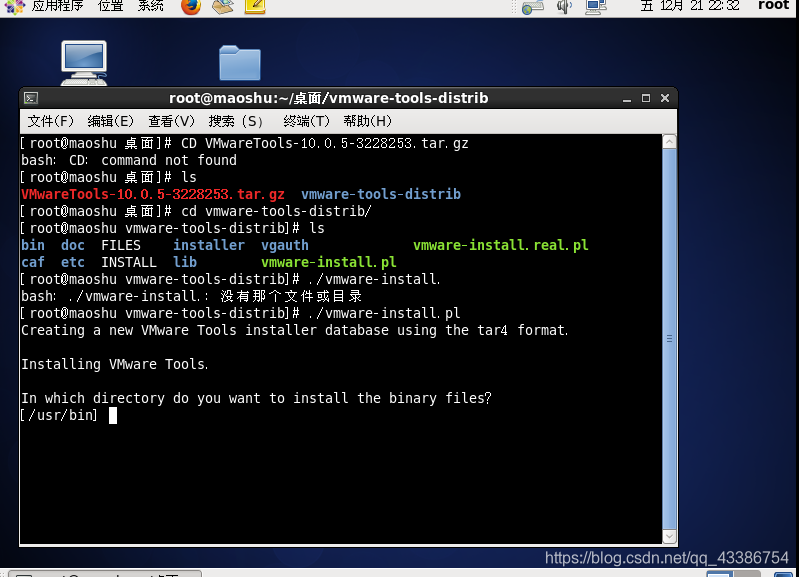The width and height of the screenshot is (799, 577).
Task: Open the 终端(T) terminal menu
Action: point(306,121)
